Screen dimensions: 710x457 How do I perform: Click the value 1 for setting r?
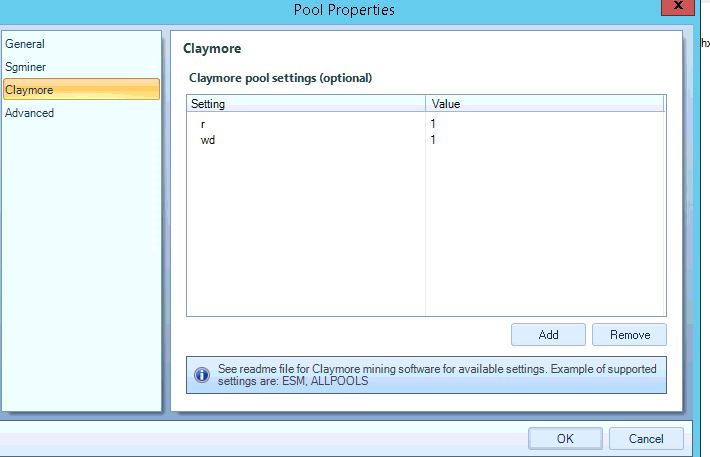[x=433, y=124]
